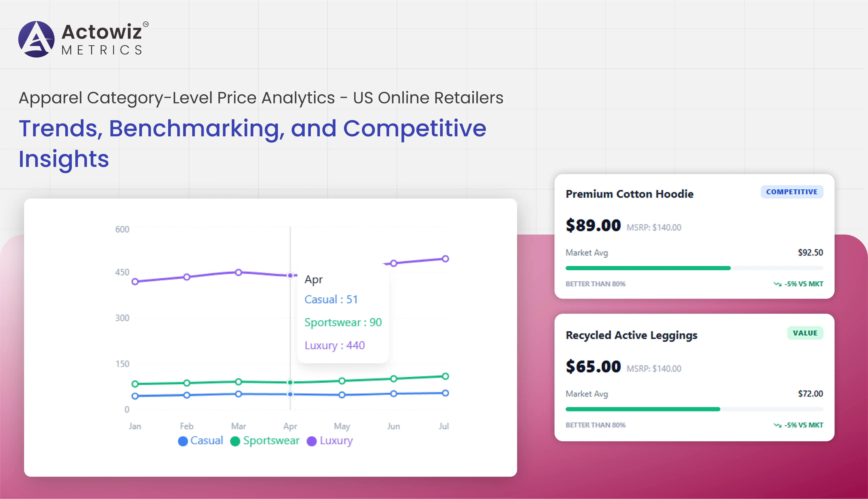Toggle Casual series via legend label
The width and height of the screenshot is (868, 499).
click(207, 441)
